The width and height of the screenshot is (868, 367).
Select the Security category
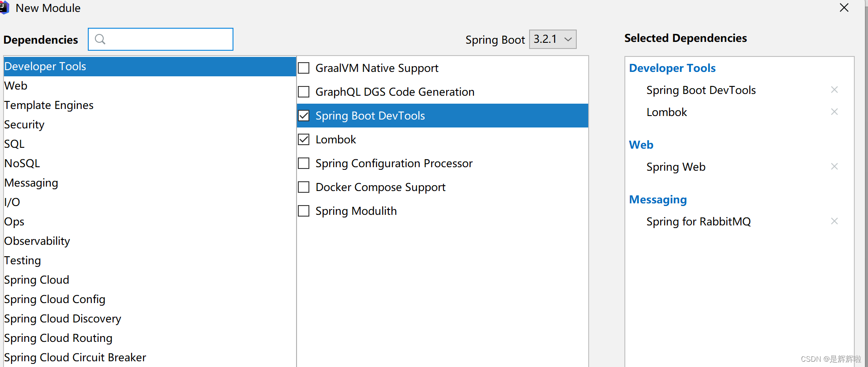[150, 124]
